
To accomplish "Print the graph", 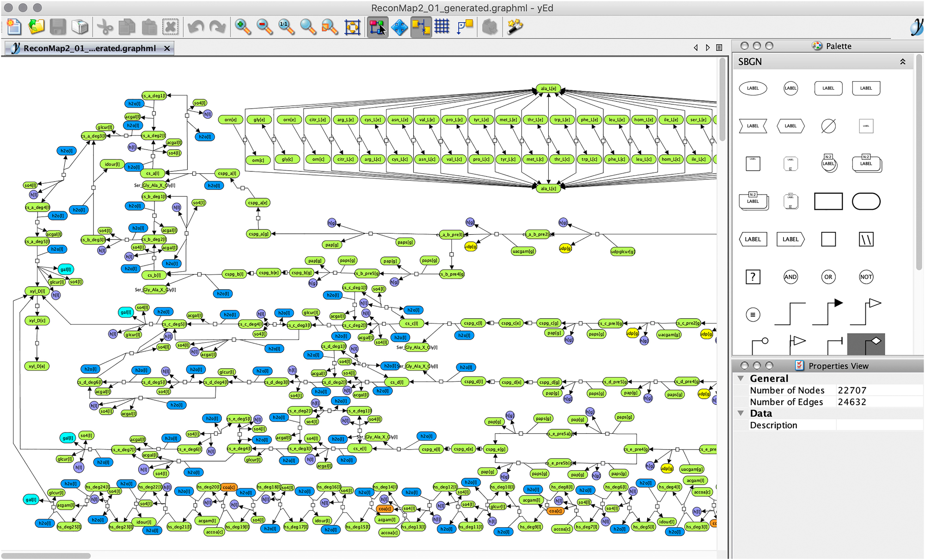I will coord(80,27).
